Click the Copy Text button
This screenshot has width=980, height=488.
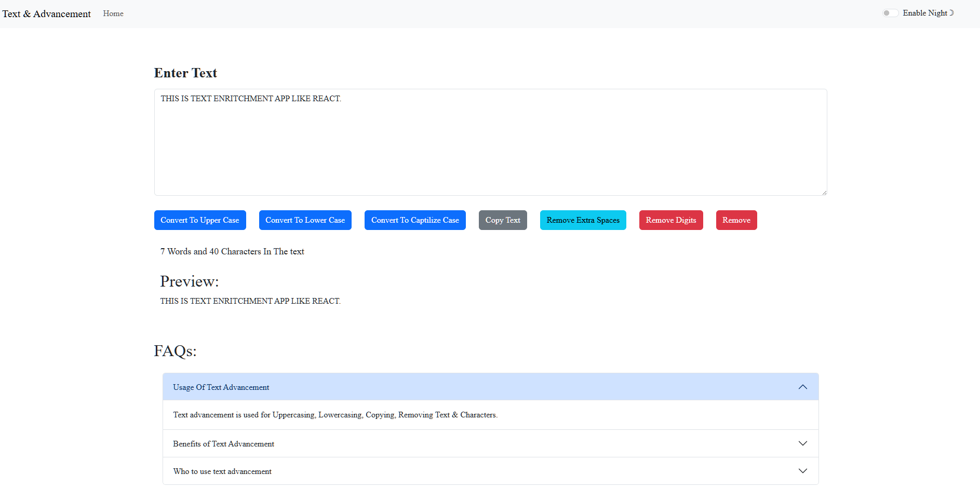(x=503, y=220)
